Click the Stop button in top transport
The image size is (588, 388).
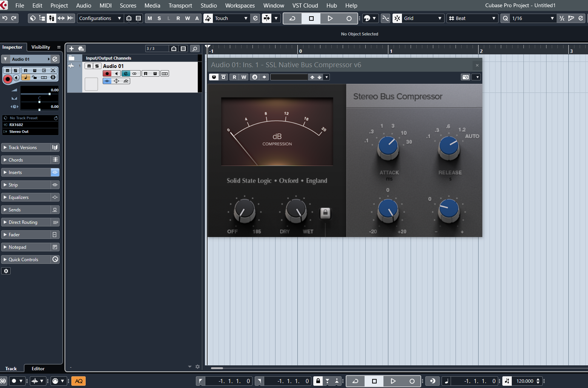[x=311, y=18]
